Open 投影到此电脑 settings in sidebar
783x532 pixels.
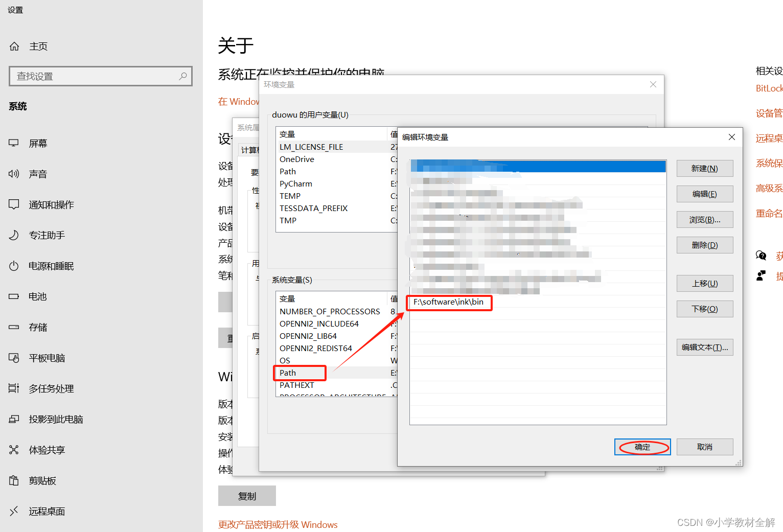click(55, 419)
